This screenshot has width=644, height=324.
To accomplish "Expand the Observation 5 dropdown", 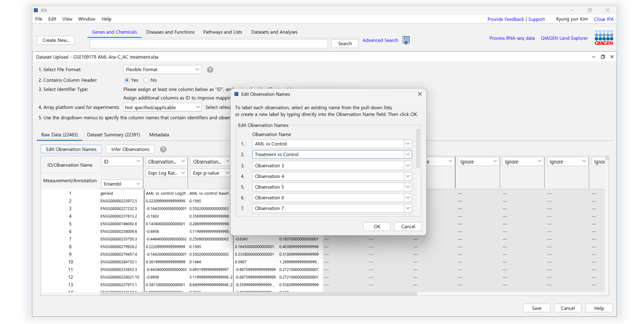I will coord(408,187).
